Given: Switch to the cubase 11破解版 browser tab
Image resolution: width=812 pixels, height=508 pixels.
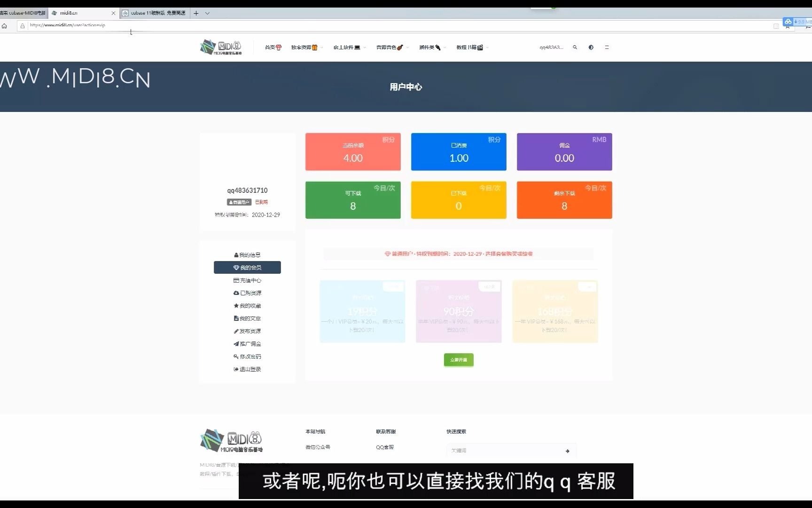Looking at the screenshot, I should (x=155, y=13).
